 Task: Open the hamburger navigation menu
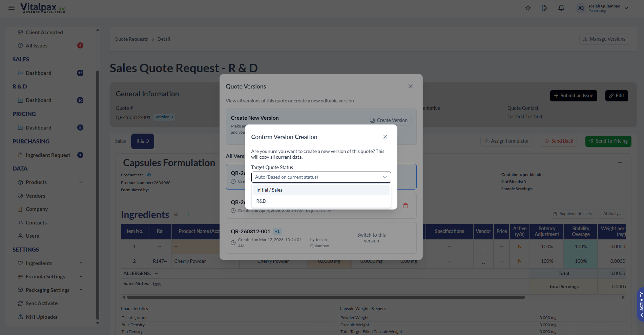pyautogui.click(x=12, y=8)
